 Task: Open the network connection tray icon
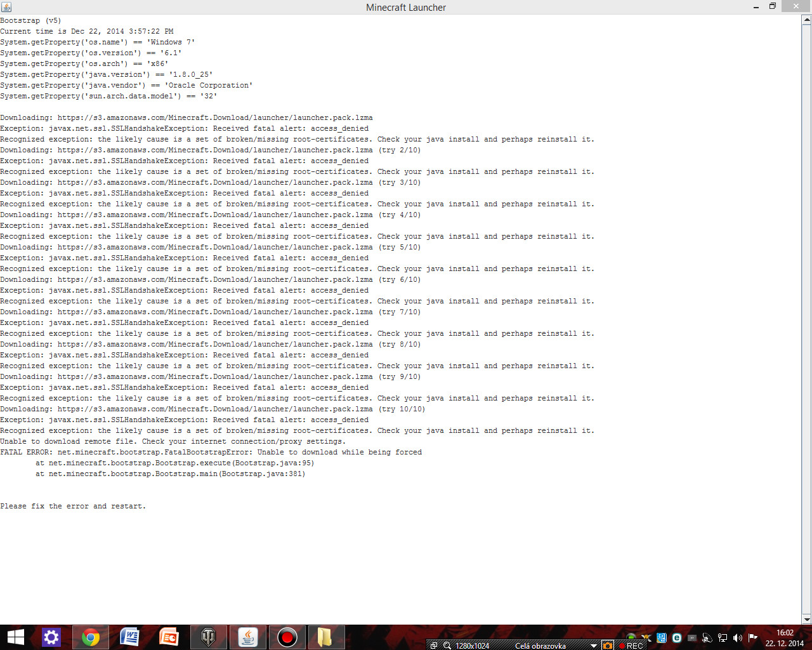pyautogui.click(x=723, y=638)
